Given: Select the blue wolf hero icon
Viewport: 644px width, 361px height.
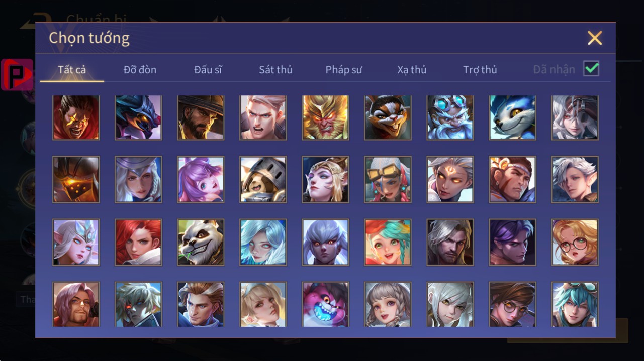Looking at the screenshot, I should coord(512,117).
